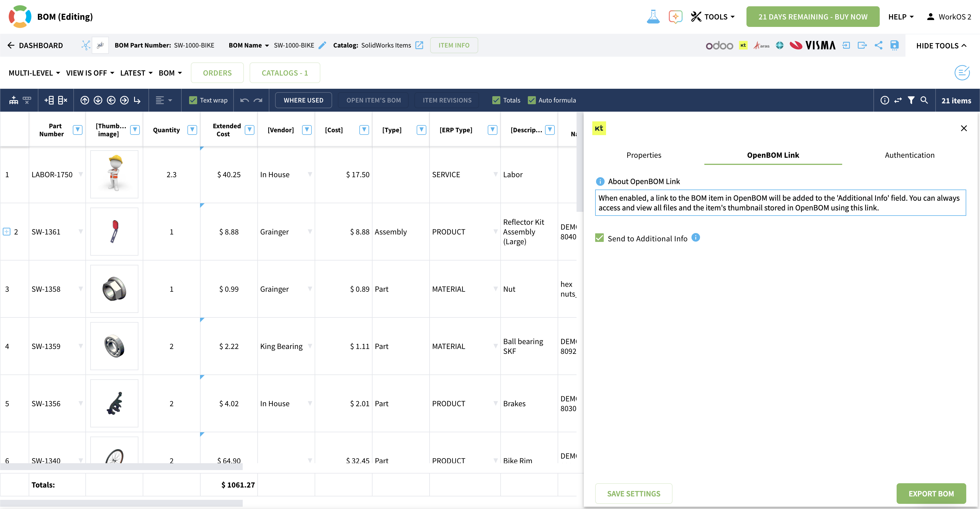The image size is (980, 509).
Task: Click the EXPORT BOM button
Action: 931,494
